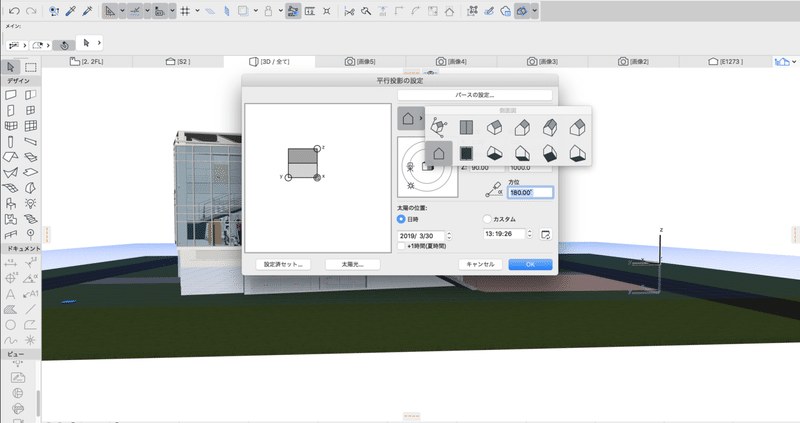Click the 太陽光... button
The height and width of the screenshot is (423, 800).
(353, 264)
